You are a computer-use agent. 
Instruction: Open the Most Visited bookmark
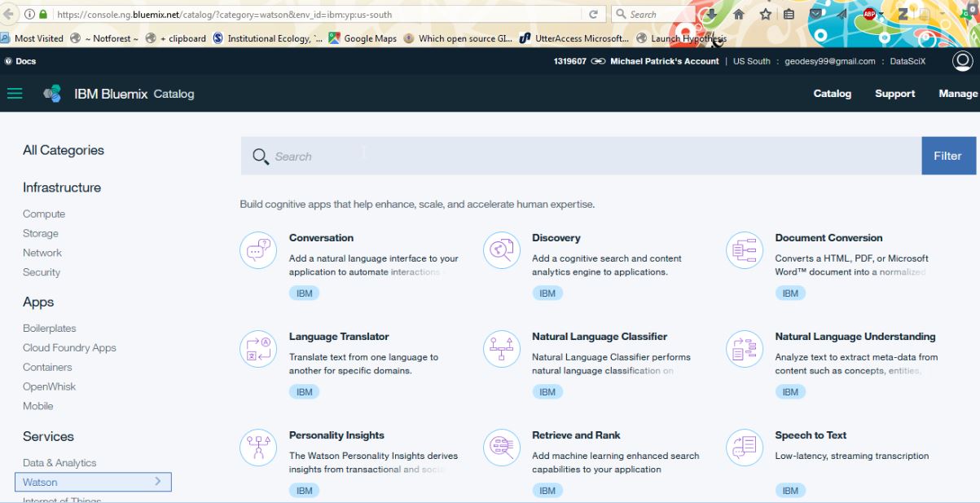tap(33, 38)
